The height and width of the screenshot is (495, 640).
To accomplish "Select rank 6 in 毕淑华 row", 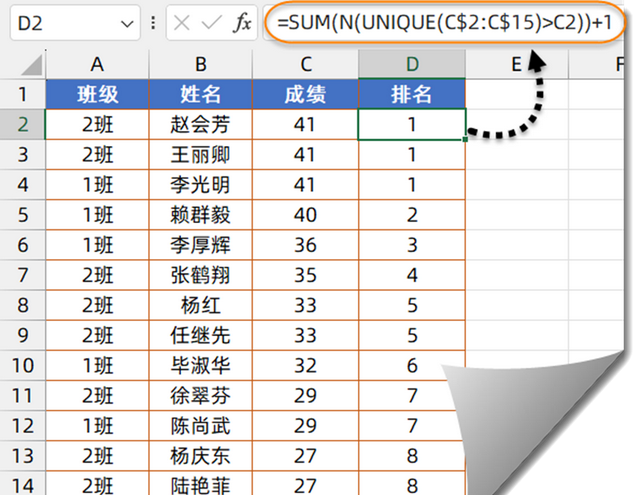I will pyautogui.click(x=412, y=365).
